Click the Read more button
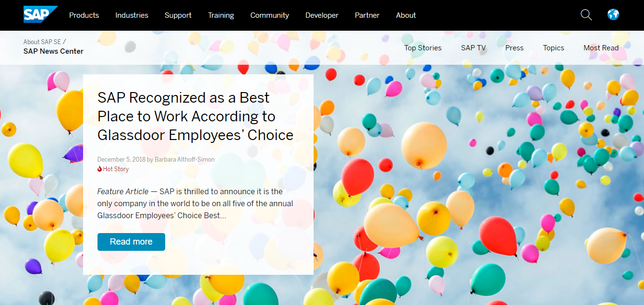Image resolution: width=644 pixels, height=305 pixels. tap(131, 242)
